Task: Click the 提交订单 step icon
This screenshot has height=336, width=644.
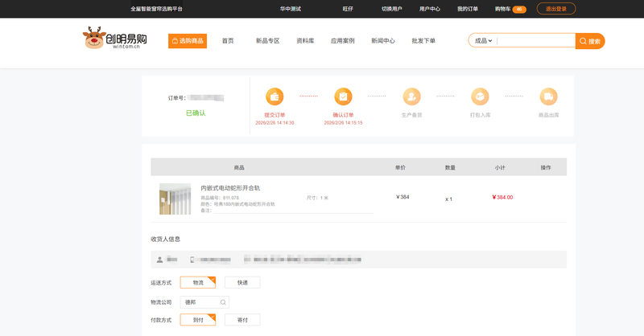Action: point(275,96)
